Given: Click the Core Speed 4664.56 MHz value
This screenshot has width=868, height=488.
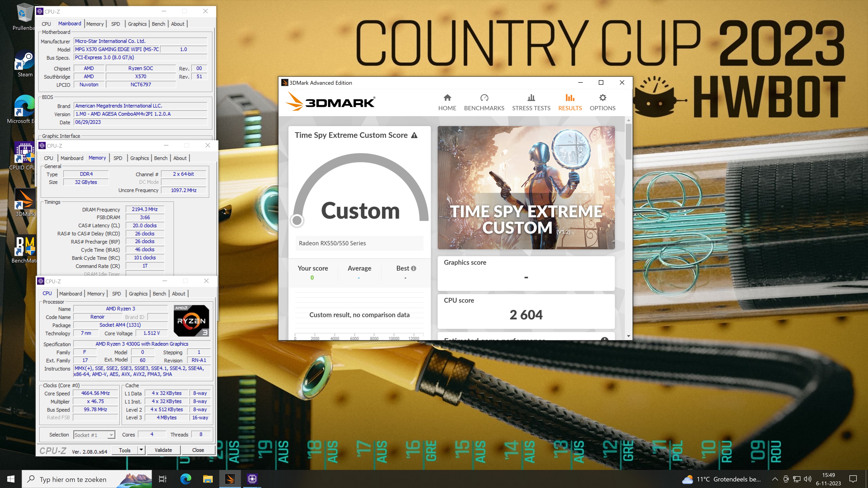Looking at the screenshot, I should tap(96, 393).
